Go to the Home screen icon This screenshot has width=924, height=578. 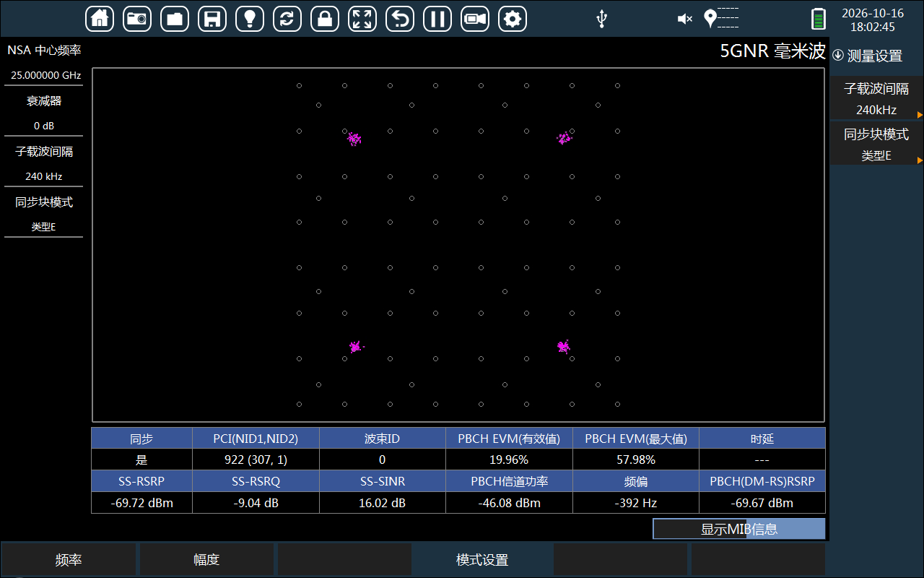coord(100,19)
